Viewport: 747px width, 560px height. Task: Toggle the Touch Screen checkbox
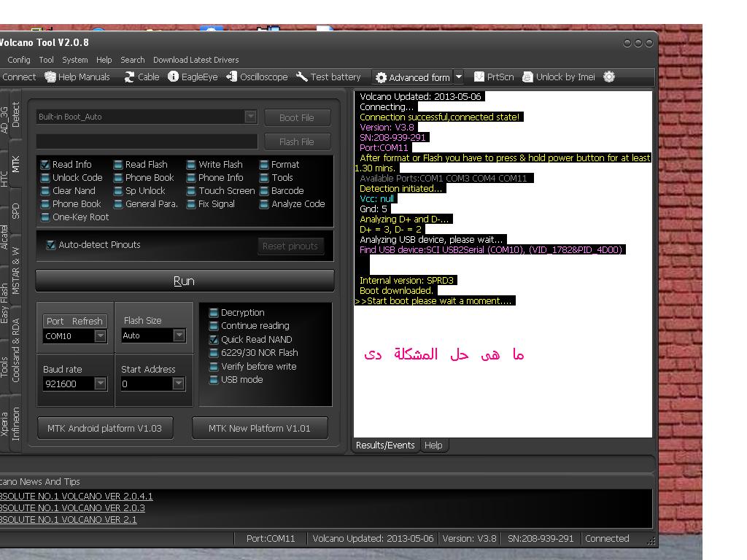(191, 191)
